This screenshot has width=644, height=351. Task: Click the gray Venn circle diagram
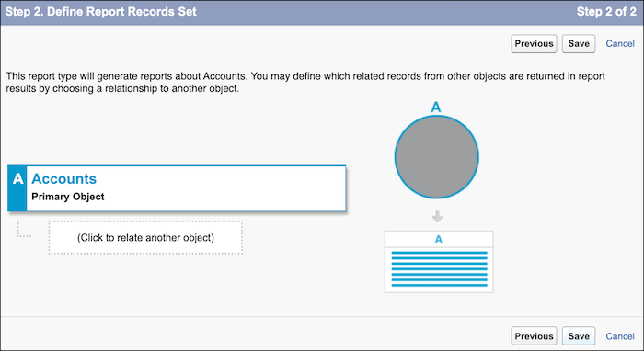[x=437, y=157]
